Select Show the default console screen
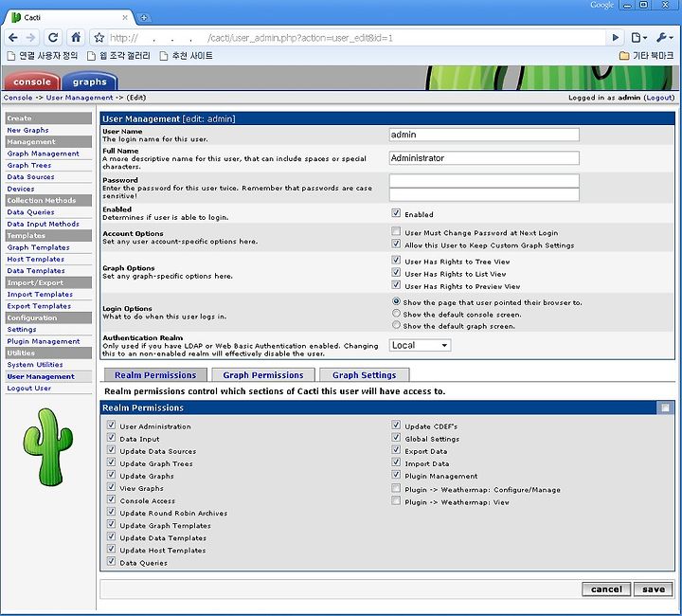The image size is (682, 616). tap(396, 314)
